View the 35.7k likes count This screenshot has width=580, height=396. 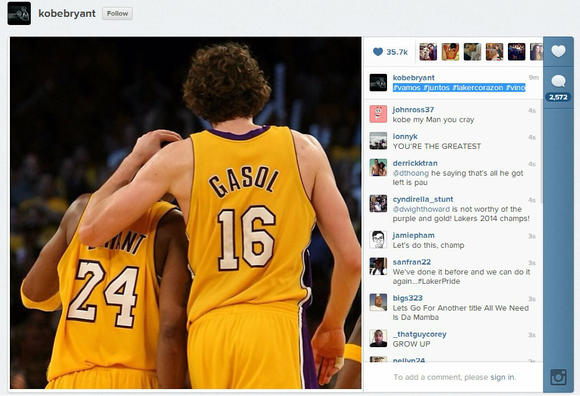(x=397, y=52)
